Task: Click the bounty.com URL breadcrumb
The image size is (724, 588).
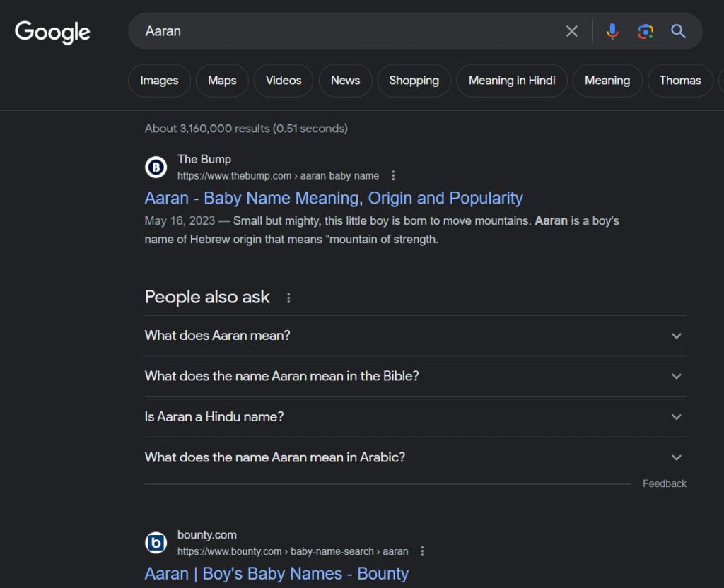Action: (x=293, y=551)
